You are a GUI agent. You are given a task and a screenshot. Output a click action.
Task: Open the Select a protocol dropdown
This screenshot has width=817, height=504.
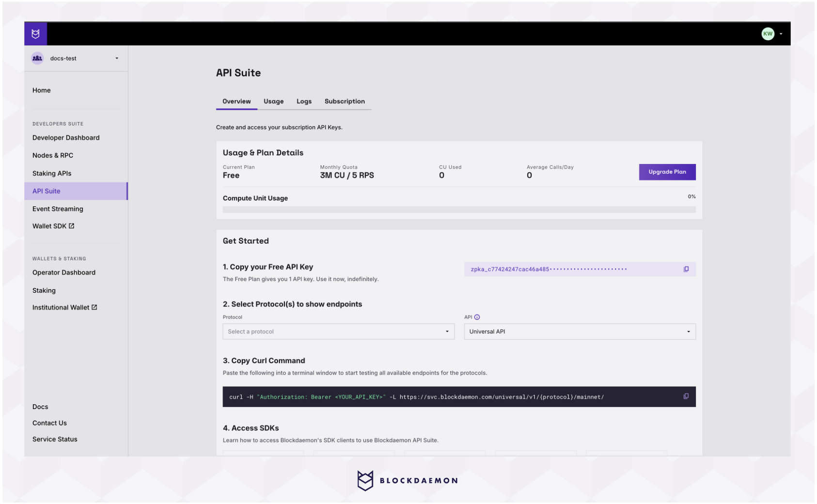click(339, 331)
